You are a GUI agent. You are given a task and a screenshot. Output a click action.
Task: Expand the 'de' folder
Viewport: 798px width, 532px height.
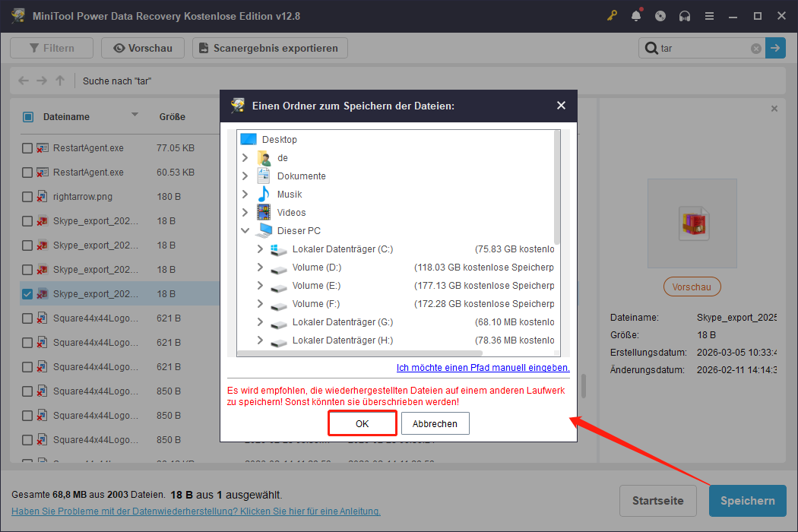[245, 158]
